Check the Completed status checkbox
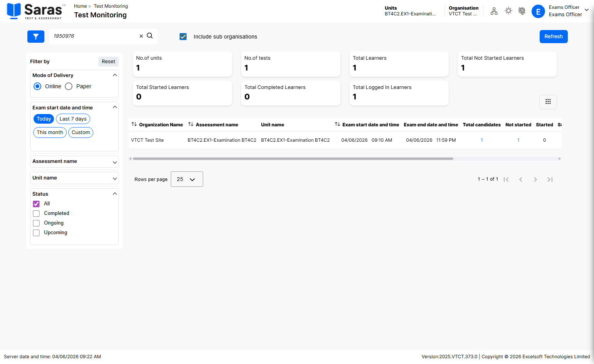The width and height of the screenshot is (594, 364). [x=36, y=213]
